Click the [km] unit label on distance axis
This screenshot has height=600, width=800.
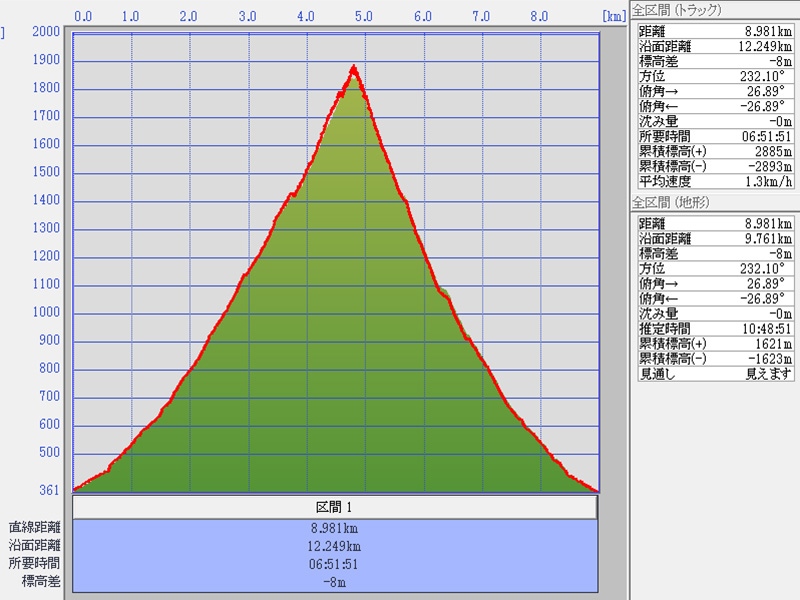point(613,16)
